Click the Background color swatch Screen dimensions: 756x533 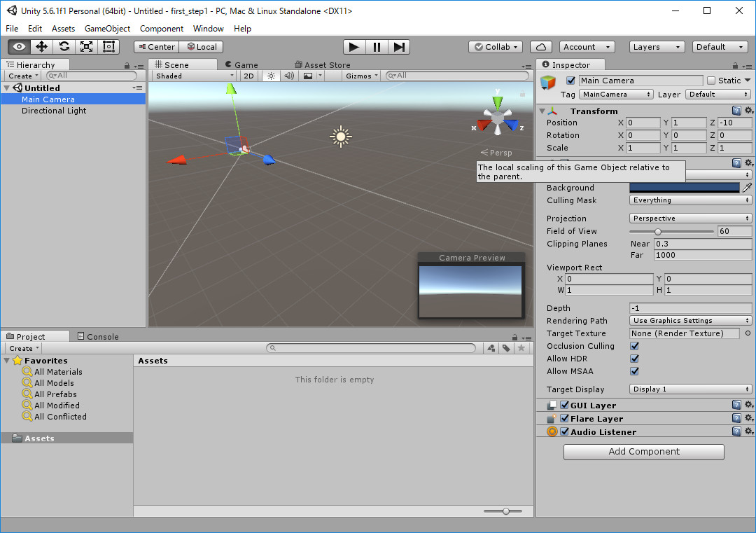point(684,188)
